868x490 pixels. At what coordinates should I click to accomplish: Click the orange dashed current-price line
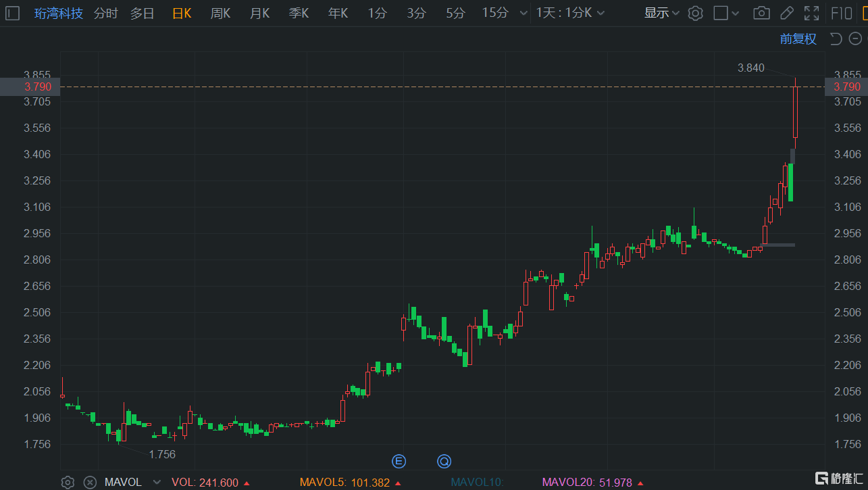[442, 87]
